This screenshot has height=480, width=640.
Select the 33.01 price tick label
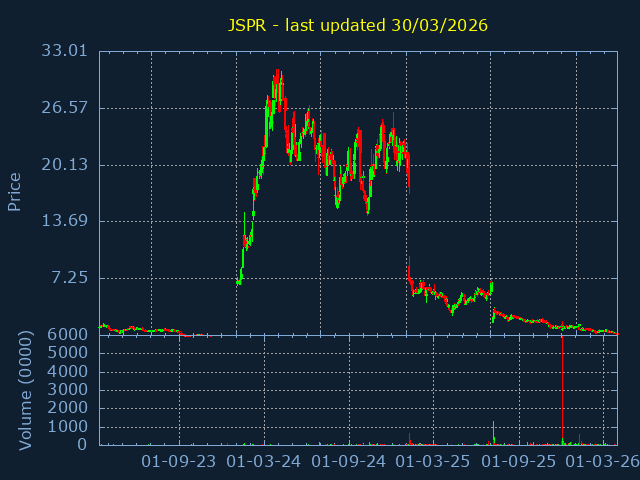[x=65, y=51]
